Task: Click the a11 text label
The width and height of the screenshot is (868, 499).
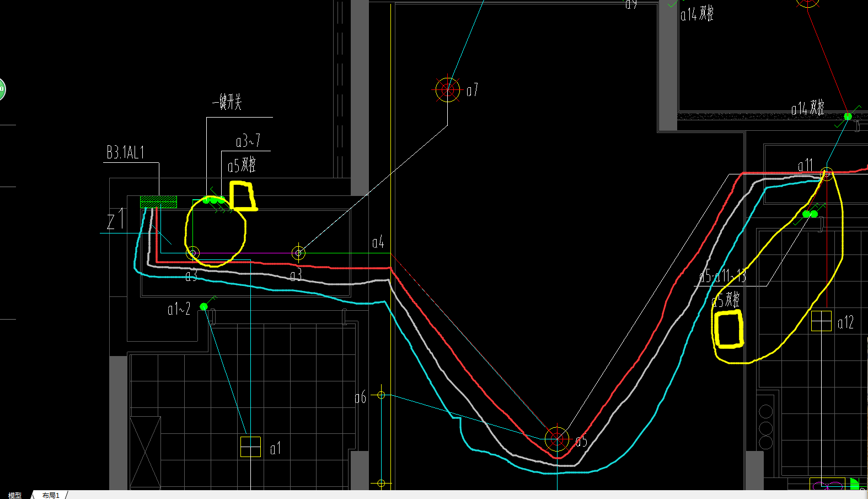Action: click(805, 165)
